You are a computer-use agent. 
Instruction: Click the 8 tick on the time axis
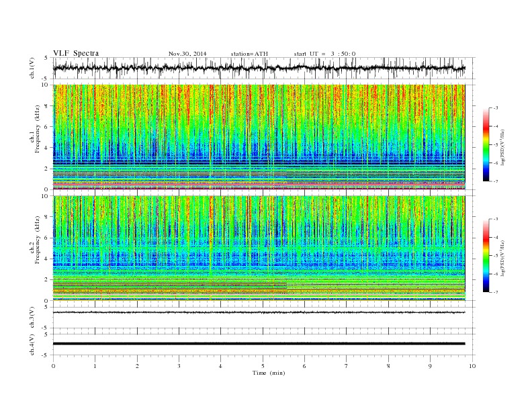click(x=388, y=366)
